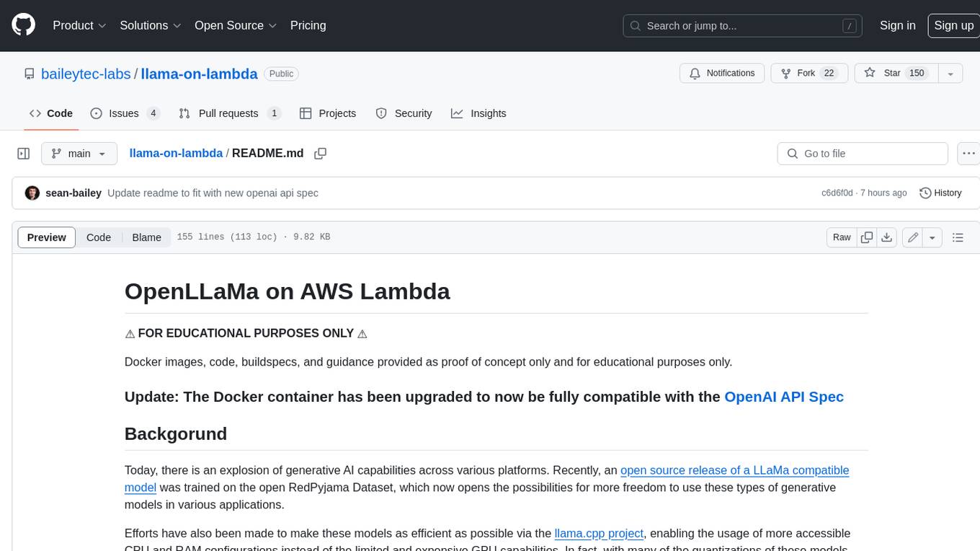Open the Projects tab
The height and width of the screenshot is (551, 980).
pyautogui.click(x=328, y=113)
